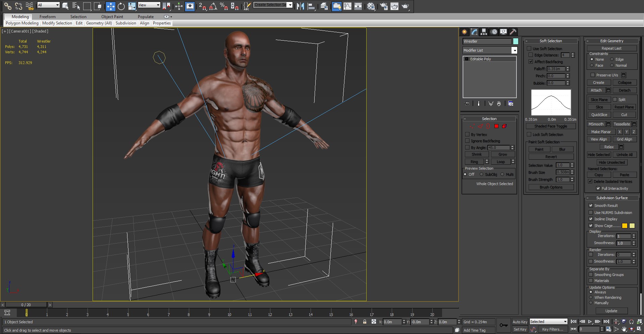
Task: Select Element sub-object level icon
Action: pyautogui.click(x=504, y=126)
